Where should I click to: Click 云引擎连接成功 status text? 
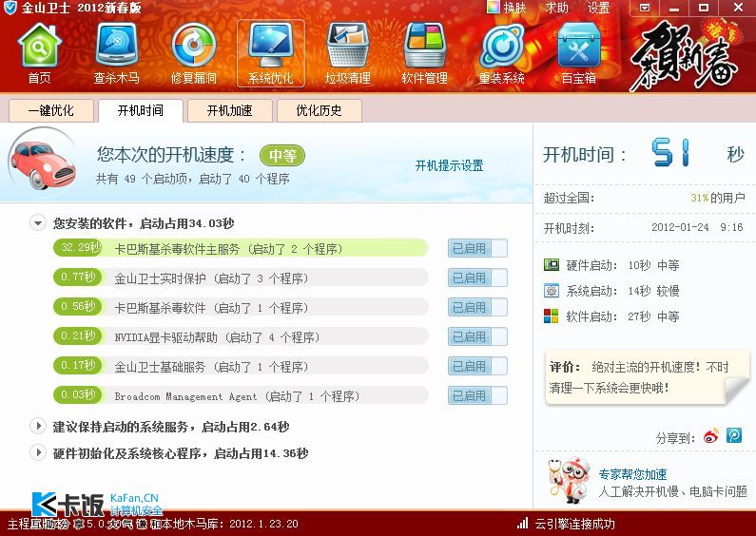point(574,524)
